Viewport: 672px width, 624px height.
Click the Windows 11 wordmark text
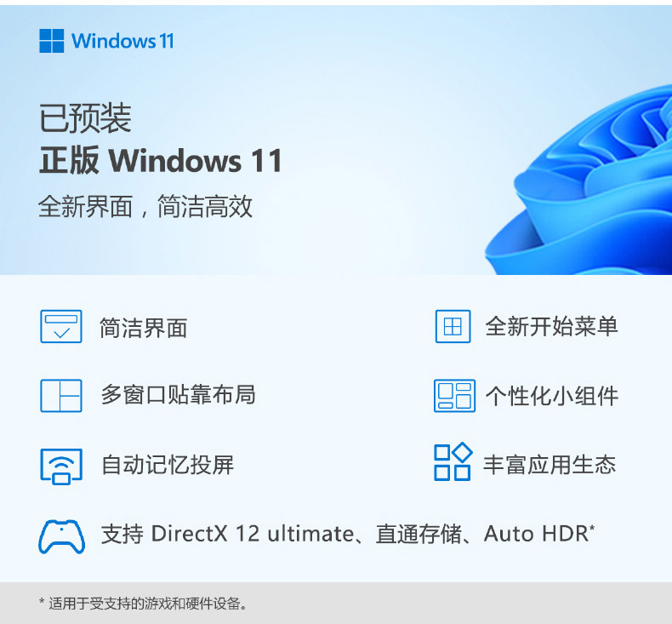(122, 41)
